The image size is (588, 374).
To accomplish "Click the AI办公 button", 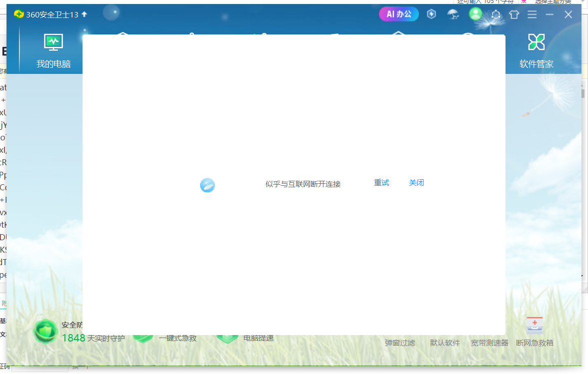I will 398,14.
